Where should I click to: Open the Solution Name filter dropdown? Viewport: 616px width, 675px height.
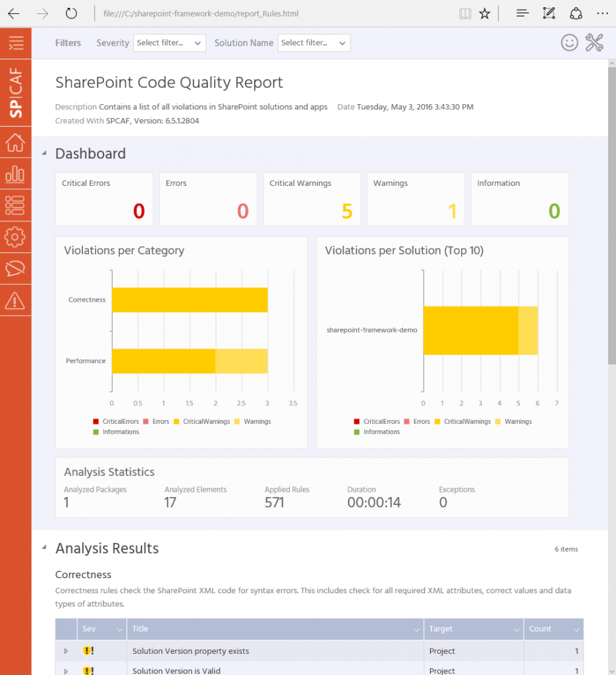pyautogui.click(x=314, y=43)
